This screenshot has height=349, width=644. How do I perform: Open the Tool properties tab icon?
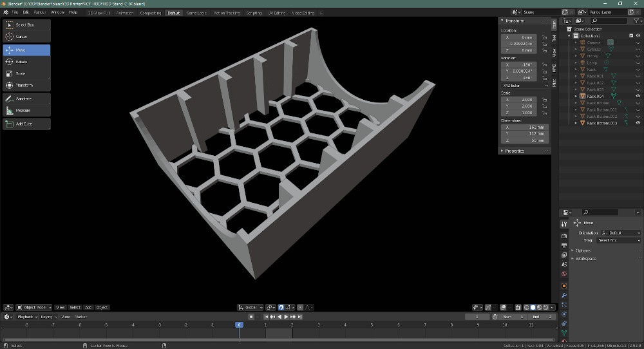[564, 224]
